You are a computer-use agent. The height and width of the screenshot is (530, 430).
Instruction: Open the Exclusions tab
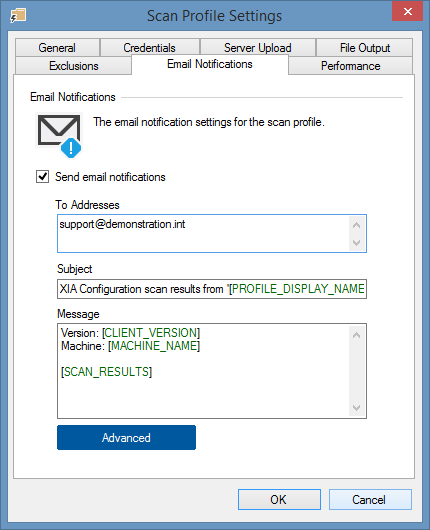tap(74, 66)
